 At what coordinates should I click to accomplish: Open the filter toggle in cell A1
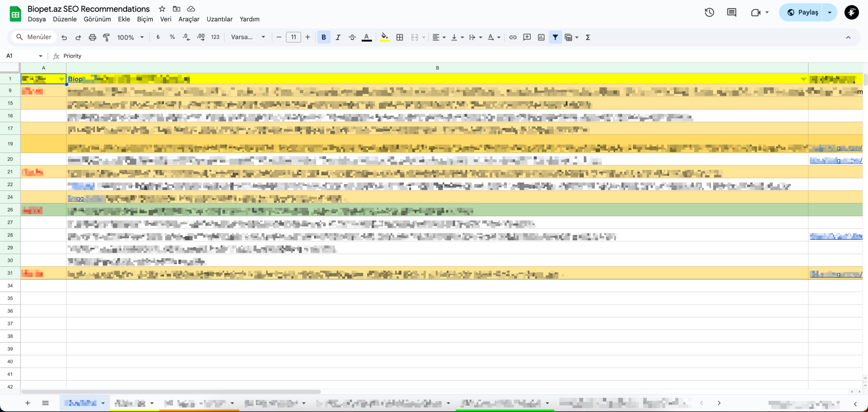[x=61, y=79]
